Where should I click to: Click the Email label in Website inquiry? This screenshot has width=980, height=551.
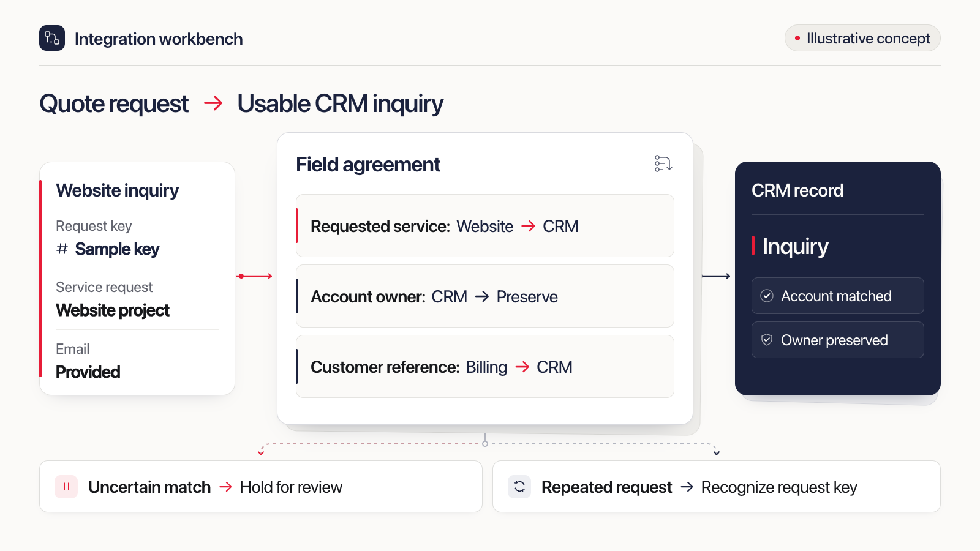[x=73, y=349]
